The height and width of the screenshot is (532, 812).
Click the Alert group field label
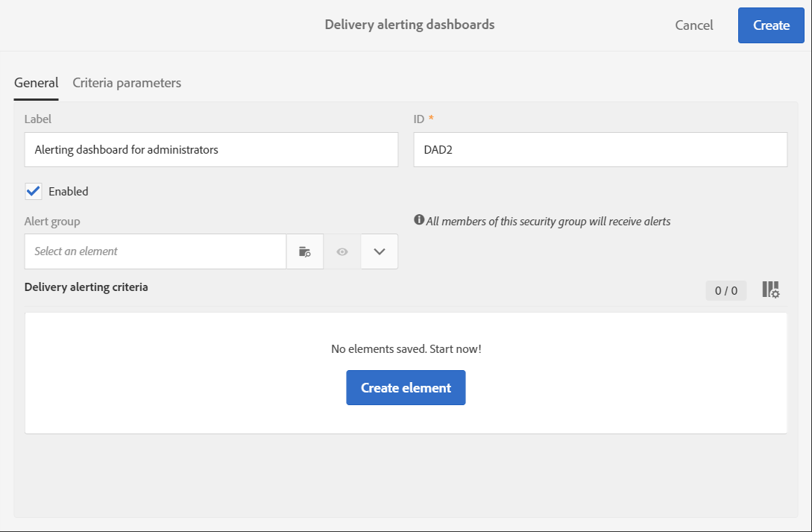tap(52, 221)
